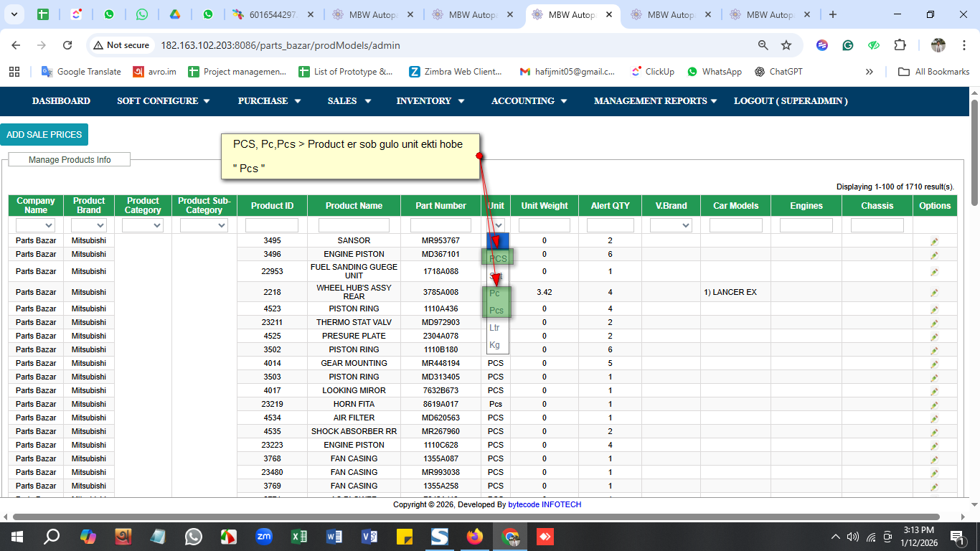
Task: Open the Google Translate bookmark
Action: (81, 72)
